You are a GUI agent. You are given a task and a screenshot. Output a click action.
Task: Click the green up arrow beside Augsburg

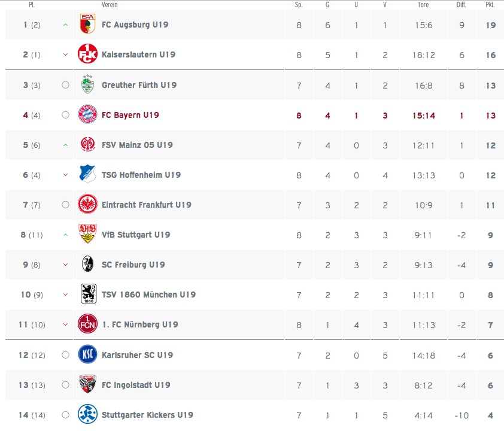(66, 25)
